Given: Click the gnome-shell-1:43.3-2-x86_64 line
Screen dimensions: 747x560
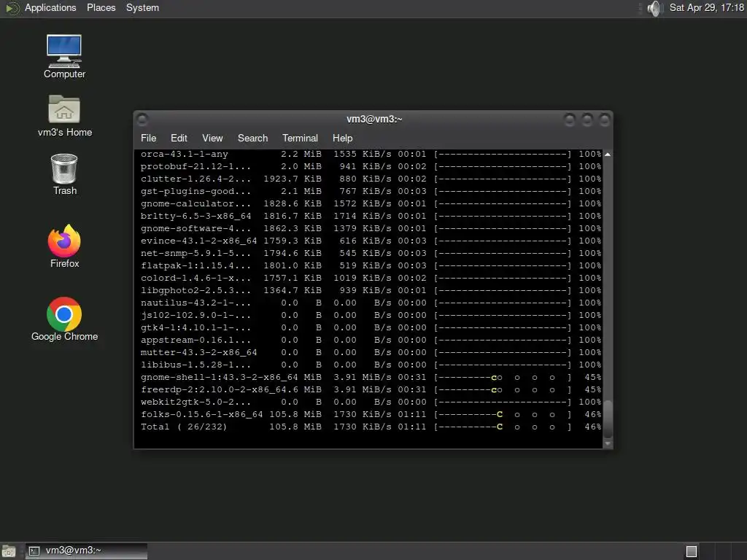Looking at the screenshot, I should tap(371, 377).
